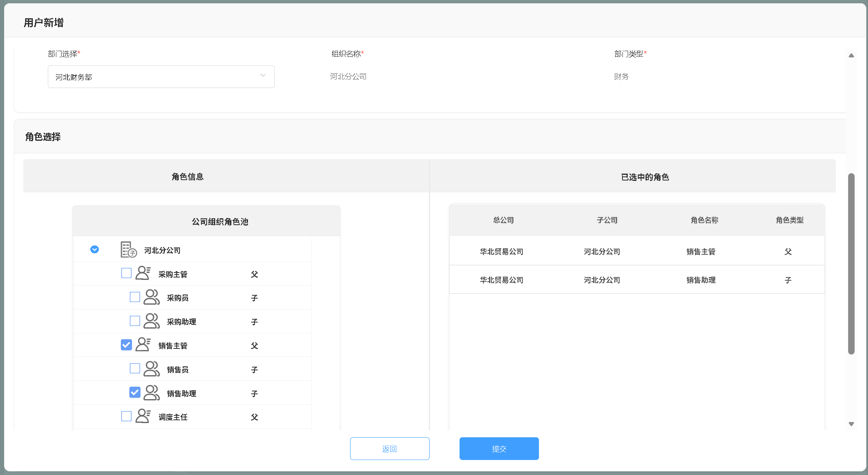The image size is (868, 475).
Task: Uncheck the 销售主管 checkbox
Action: (126, 345)
